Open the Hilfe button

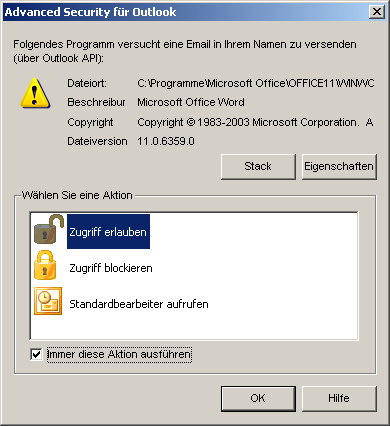(339, 399)
